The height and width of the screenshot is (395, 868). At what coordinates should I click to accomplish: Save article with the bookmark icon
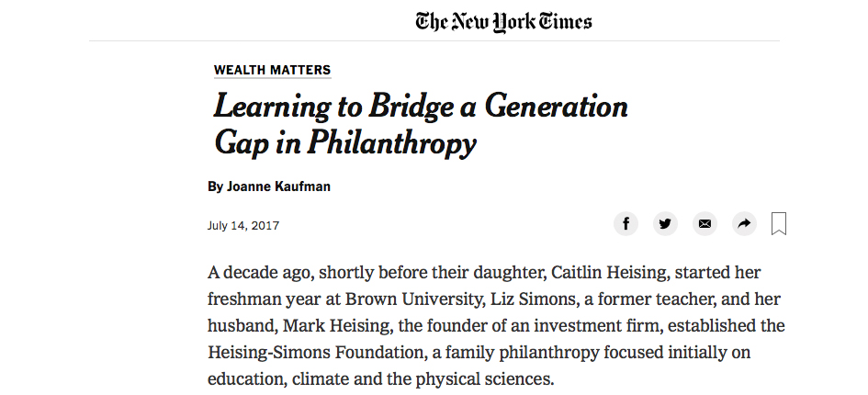click(779, 224)
